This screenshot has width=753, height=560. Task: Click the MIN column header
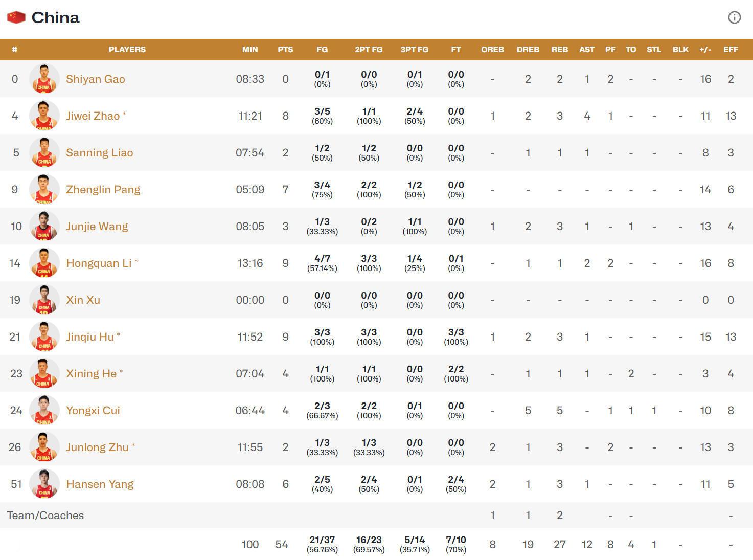click(250, 50)
